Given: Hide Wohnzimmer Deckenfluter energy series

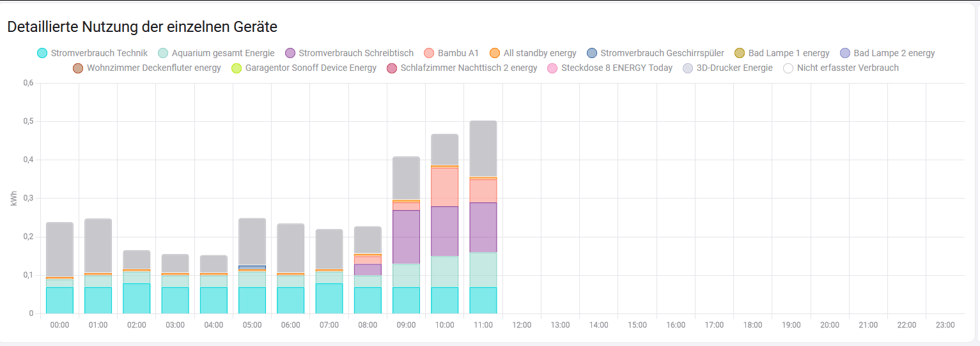Looking at the screenshot, I should 146,68.
